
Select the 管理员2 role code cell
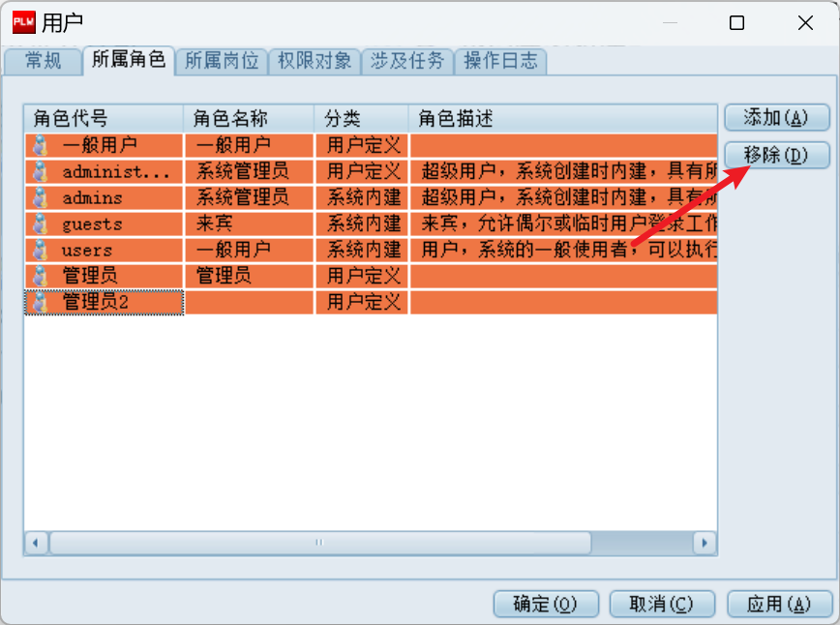[x=104, y=302]
